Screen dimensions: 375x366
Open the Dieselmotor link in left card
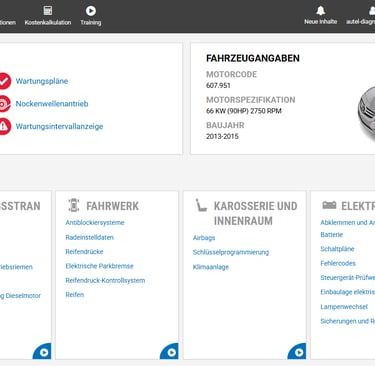(20, 296)
